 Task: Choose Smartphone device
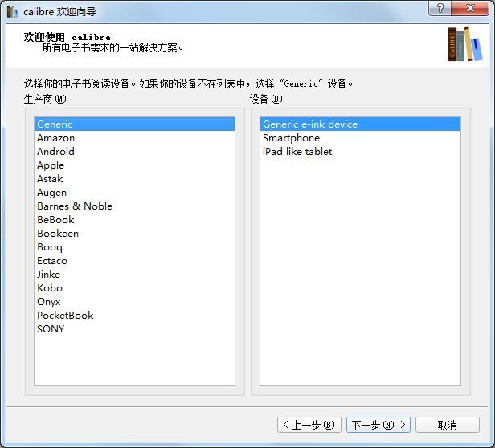360,138
